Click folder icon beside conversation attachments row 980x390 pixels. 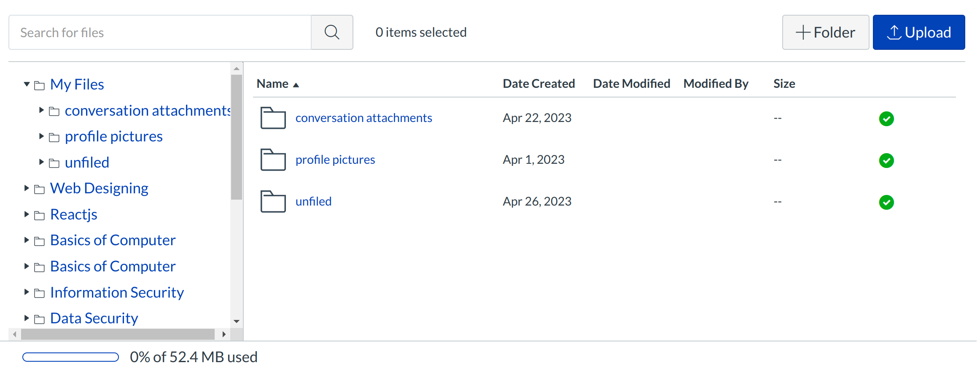point(273,118)
